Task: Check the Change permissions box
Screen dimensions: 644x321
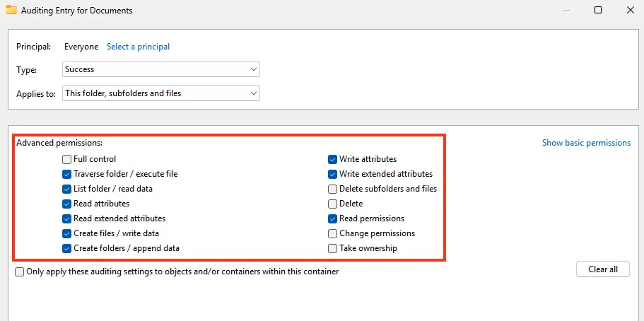Action: point(333,233)
